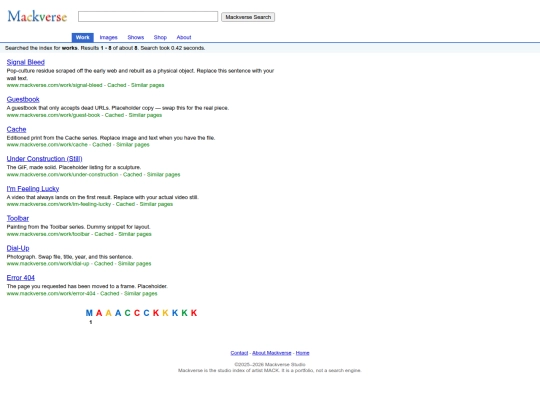The height and width of the screenshot is (405, 540).
Task: Click the guest-book URL text
Action: [53, 115]
